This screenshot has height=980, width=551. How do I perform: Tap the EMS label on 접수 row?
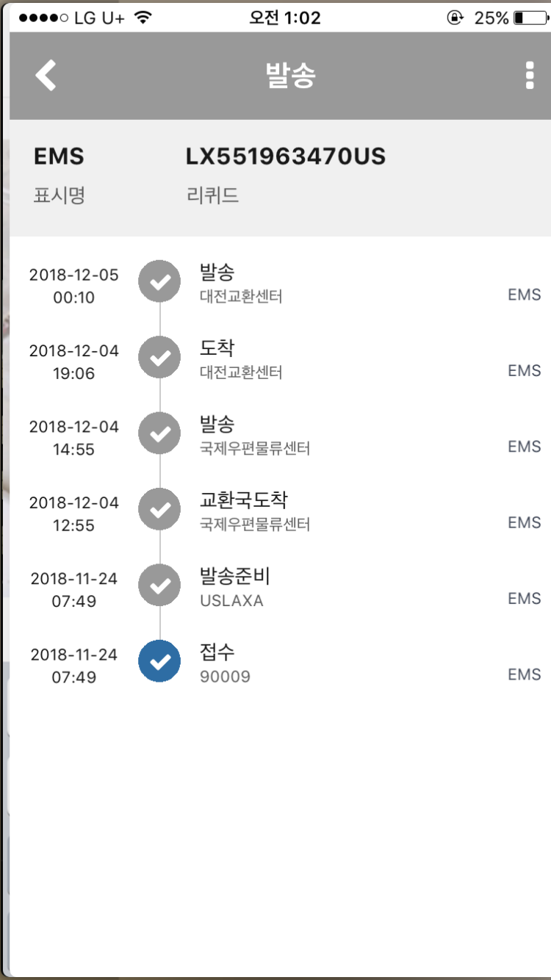(x=524, y=674)
